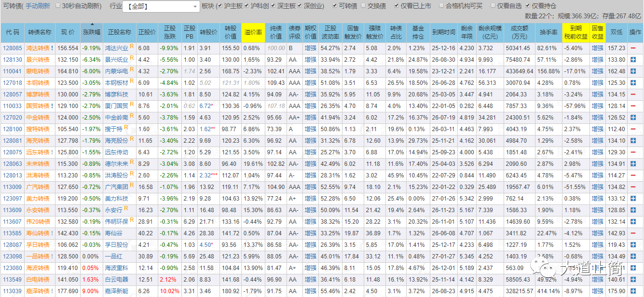Click the plus icon in 本钢转债 row

[x=633, y=83]
